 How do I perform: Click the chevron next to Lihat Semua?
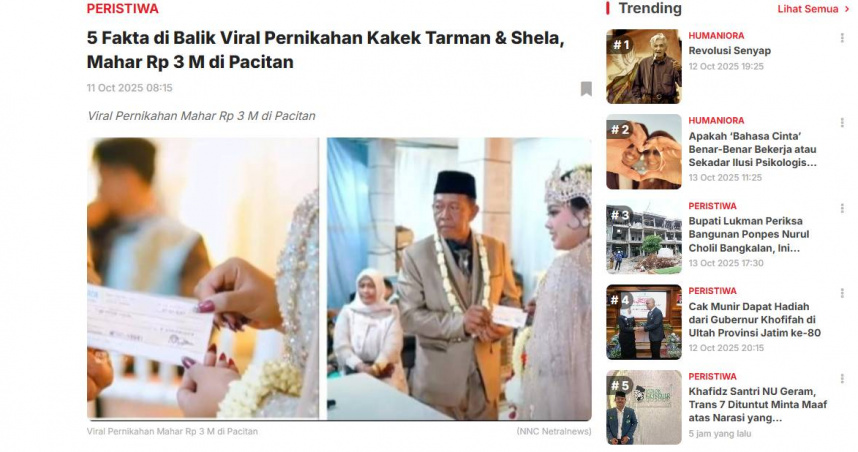pyautogui.click(x=847, y=9)
